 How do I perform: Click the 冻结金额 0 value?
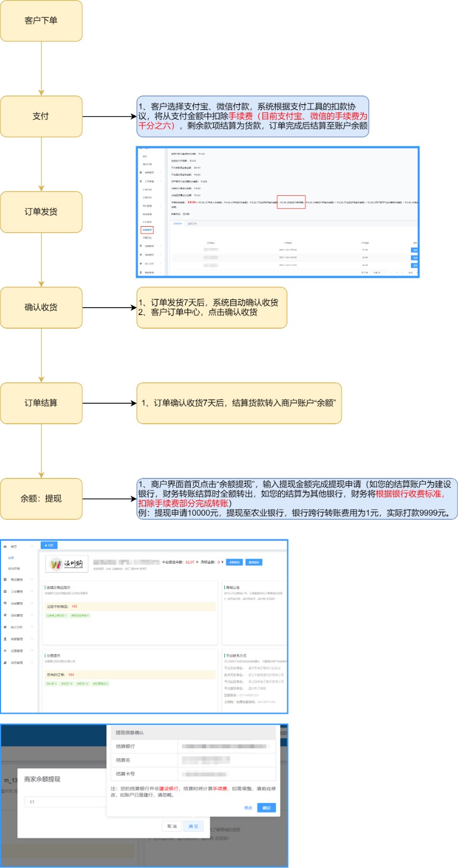[x=219, y=562]
